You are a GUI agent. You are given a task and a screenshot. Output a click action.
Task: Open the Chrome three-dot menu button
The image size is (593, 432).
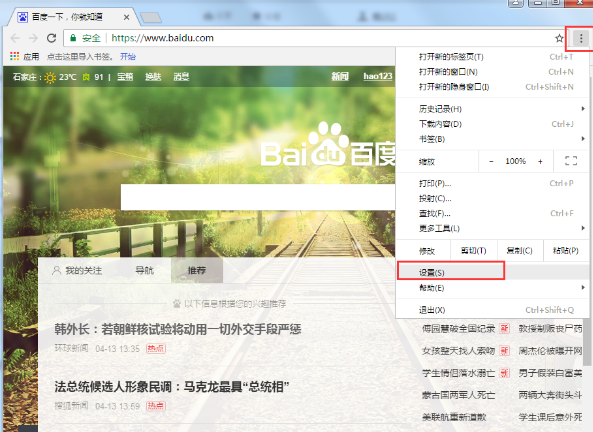[x=581, y=38]
